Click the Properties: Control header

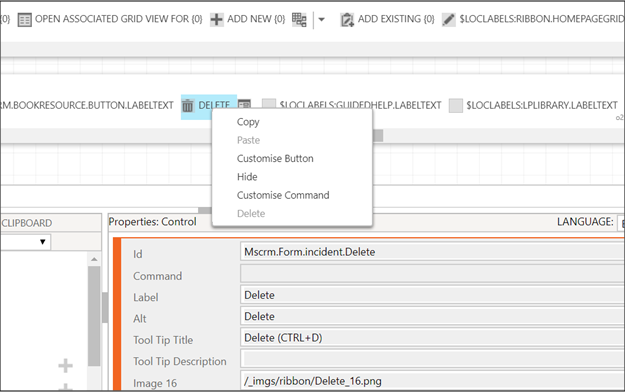pyautogui.click(x=152, y=222)
